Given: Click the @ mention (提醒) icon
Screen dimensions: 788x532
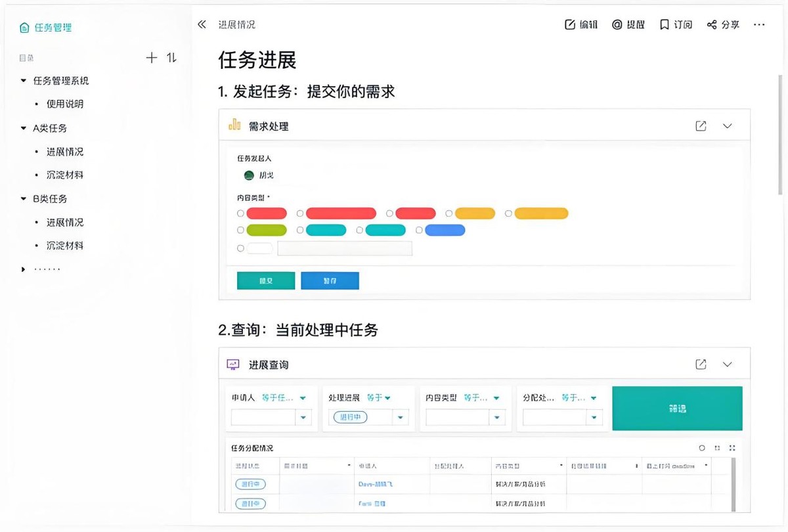Looking at the screenshot, I should [x=617, y=24].
